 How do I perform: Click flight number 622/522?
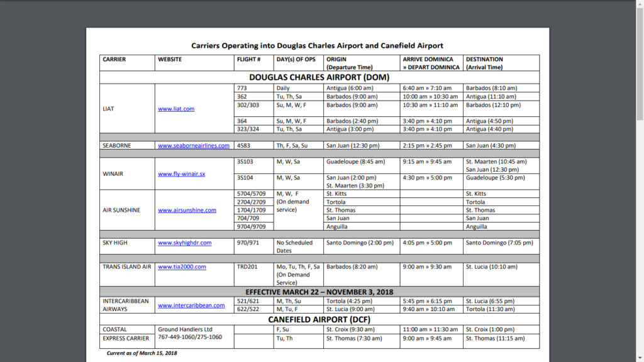pyautogui.click(x=248, y=309)
